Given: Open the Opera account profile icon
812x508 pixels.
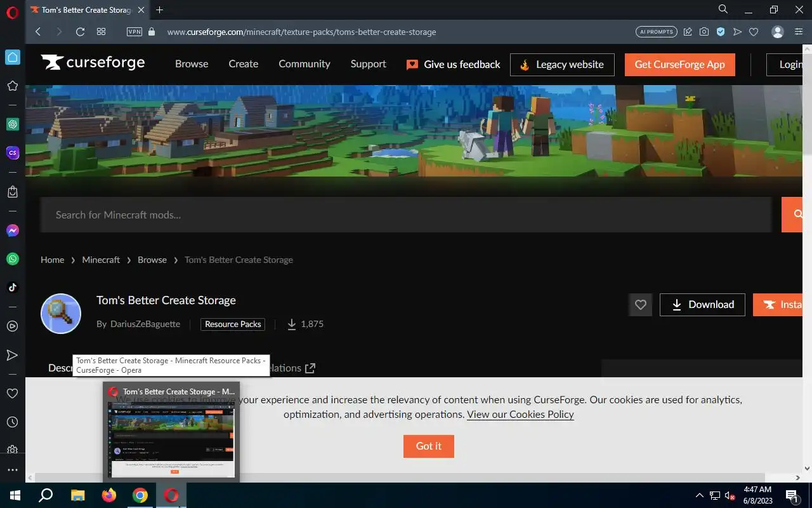Looking at the screenshot, I should click(778, 32).
